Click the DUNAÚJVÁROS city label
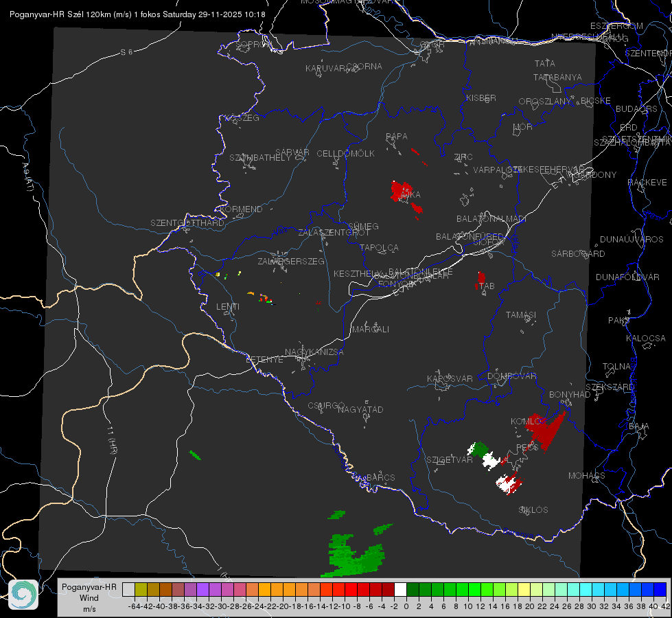Viewport: 672px width, 618px height. point(632,240)
